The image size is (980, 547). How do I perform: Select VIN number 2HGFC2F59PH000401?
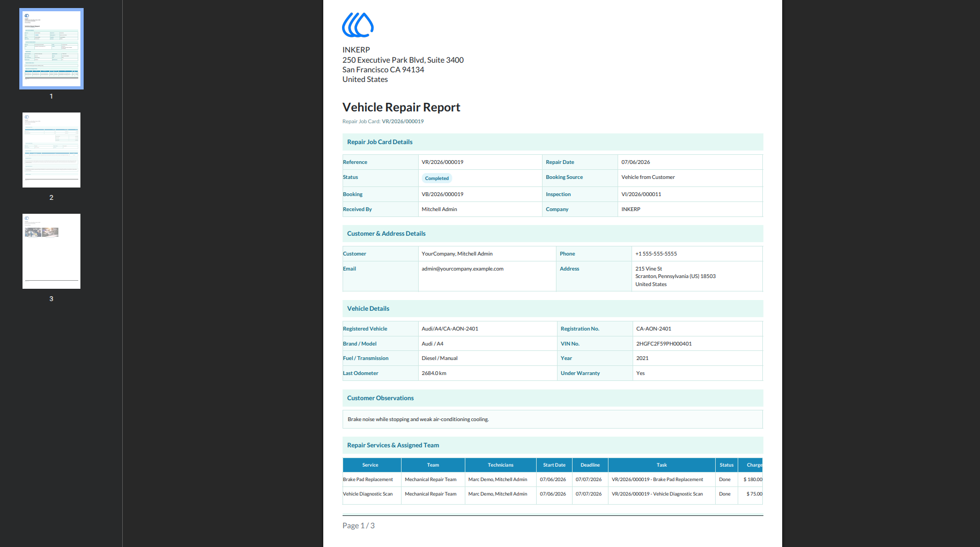[x=664, y=344]
